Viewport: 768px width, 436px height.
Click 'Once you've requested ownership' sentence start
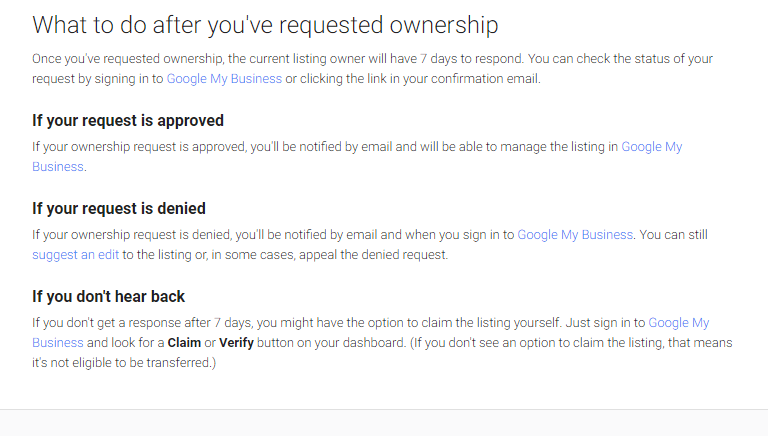pyautogui.click(x=127, y=59)
